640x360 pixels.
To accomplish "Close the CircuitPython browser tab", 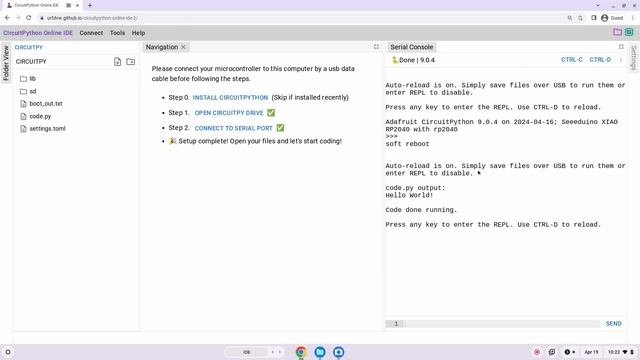I will (77, 5).
